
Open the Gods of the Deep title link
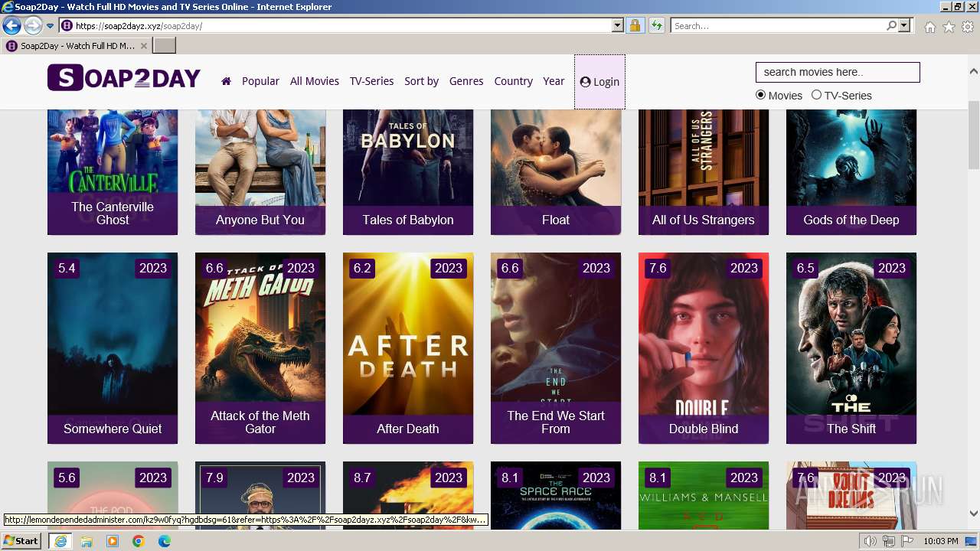click(851, 220)
